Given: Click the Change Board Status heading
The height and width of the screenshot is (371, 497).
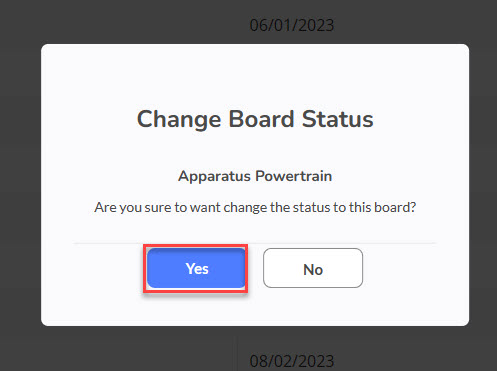Looking at the screenshot, I should (255, 120).
